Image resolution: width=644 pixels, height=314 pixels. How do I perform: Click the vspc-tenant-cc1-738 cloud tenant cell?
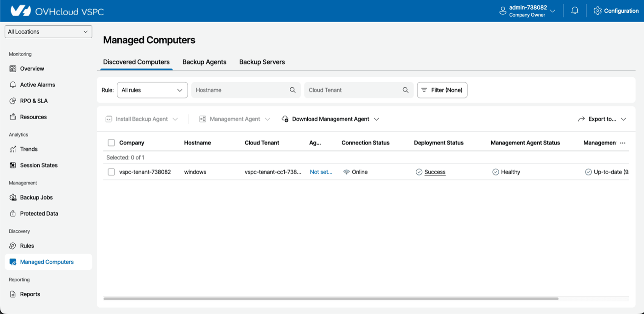(x=273, y=172)
